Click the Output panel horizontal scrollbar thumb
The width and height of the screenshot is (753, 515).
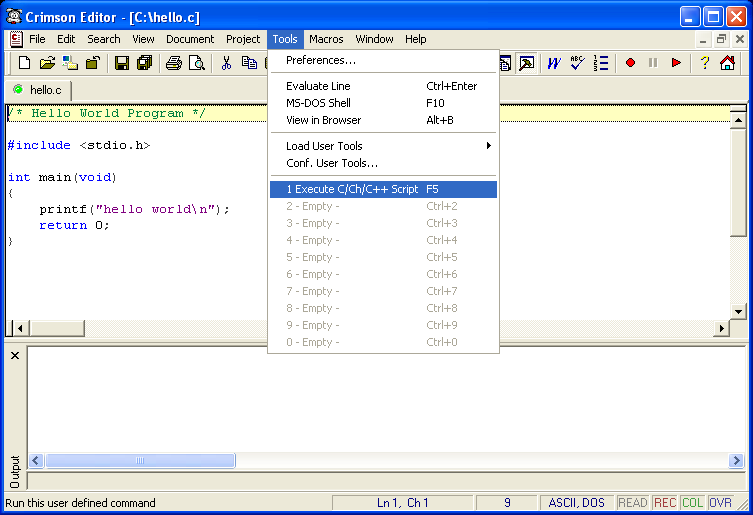pyautogui.click(x=140, y=461)
